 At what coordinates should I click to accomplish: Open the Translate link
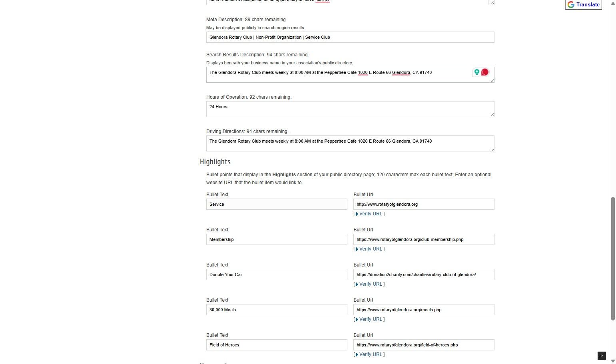[588, 5]
